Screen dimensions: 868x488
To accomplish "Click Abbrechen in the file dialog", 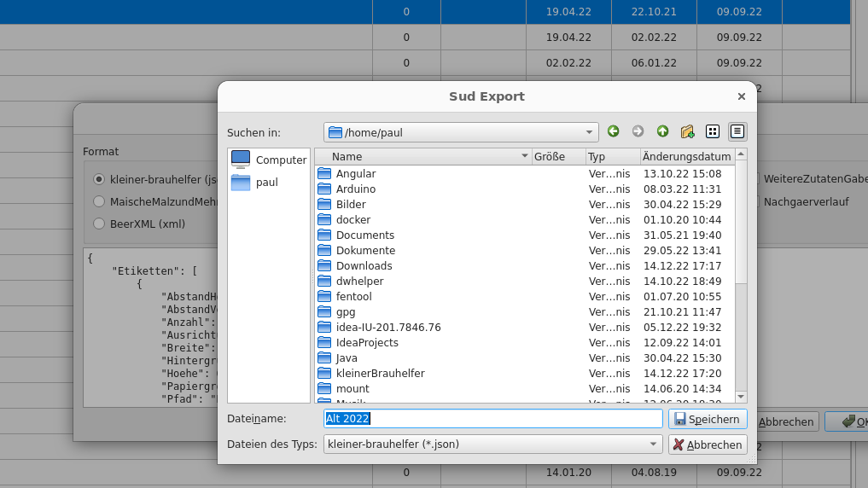I will pos(708,444).
